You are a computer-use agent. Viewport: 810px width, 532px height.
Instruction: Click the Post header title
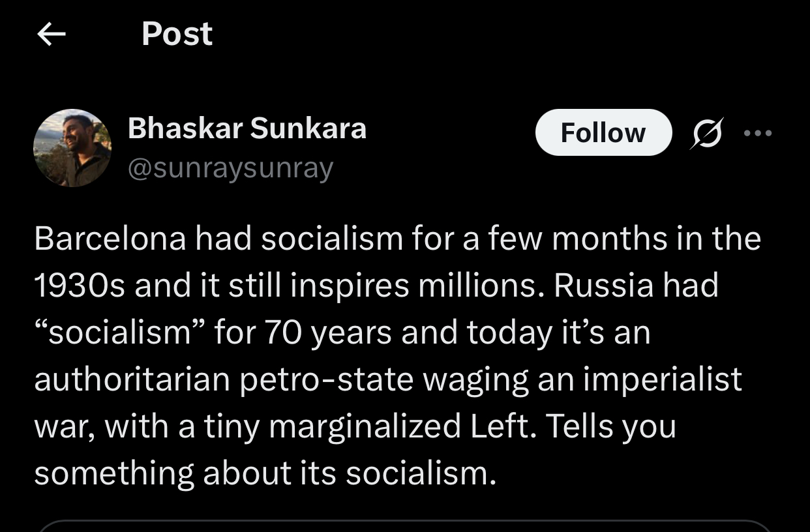coord(177,34)
